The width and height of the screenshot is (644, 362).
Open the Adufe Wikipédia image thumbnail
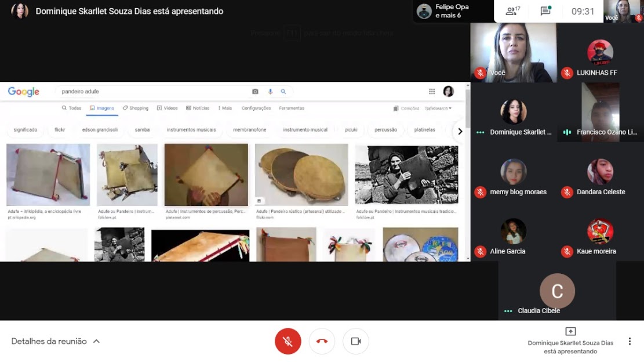[48, 175]
